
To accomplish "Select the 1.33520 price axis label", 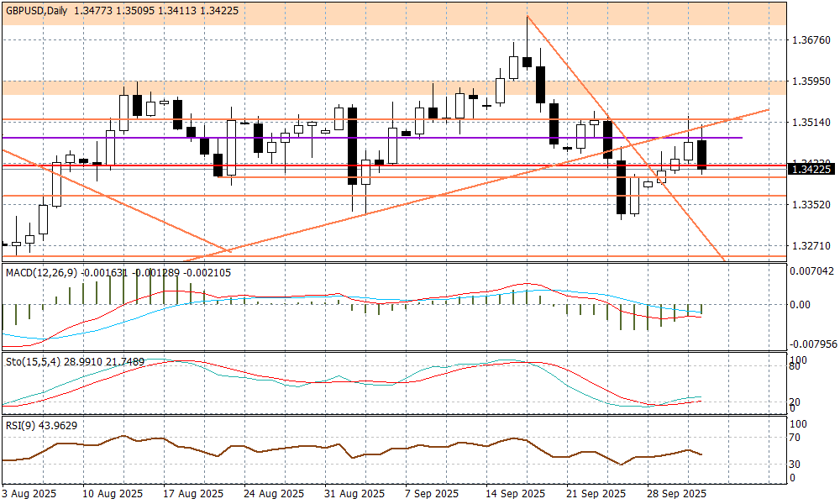I will (811, 204).
